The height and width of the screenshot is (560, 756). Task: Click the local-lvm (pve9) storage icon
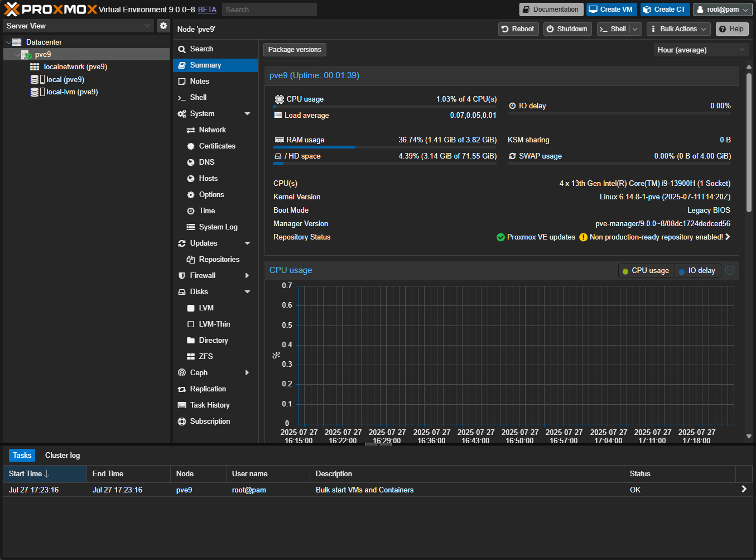(x=35, y=92)
